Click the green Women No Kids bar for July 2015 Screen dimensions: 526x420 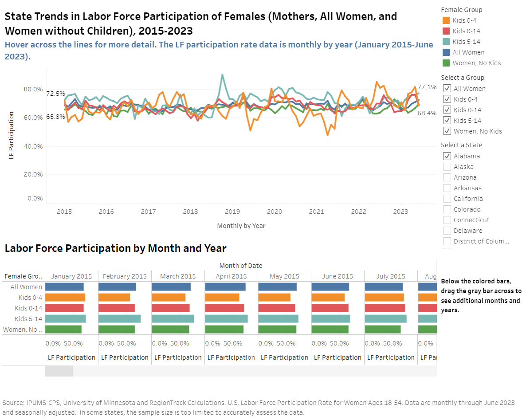pyautogui.click(x=382, y=330)
